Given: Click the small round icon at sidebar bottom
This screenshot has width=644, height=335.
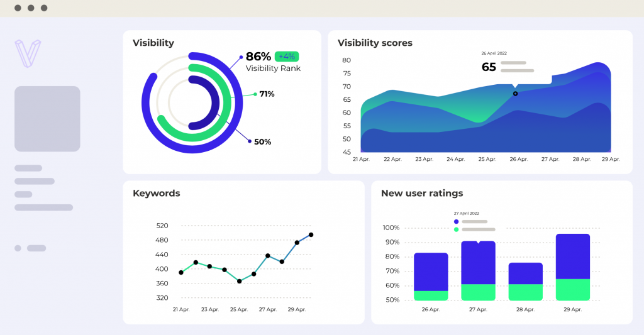Looking at the screenshot, I should (x=18, y=248).
